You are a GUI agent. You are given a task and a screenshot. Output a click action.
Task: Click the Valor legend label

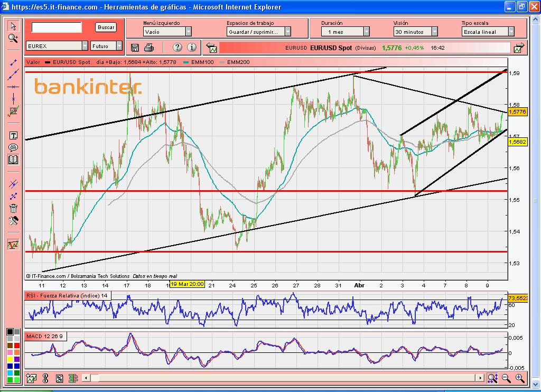[x=33, y=62]
